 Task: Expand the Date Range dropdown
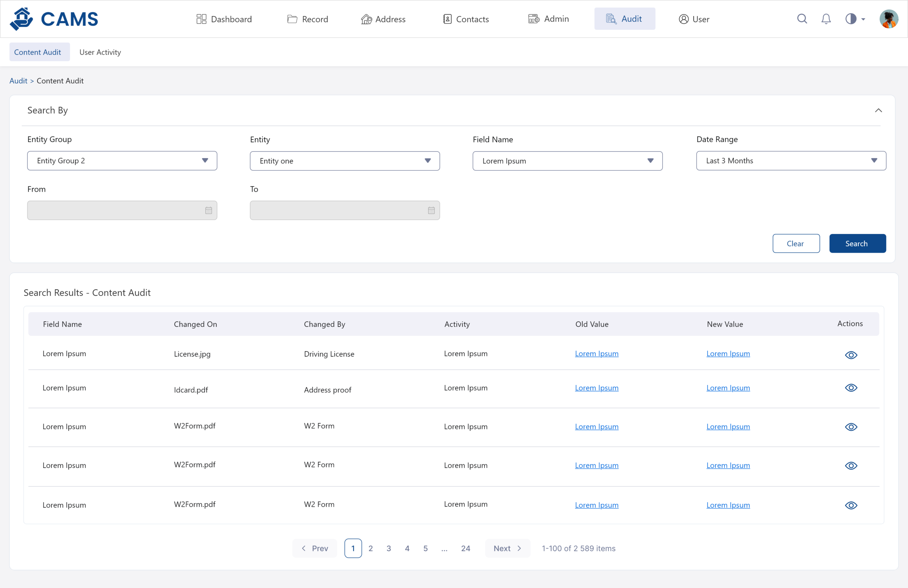(791, 161)
